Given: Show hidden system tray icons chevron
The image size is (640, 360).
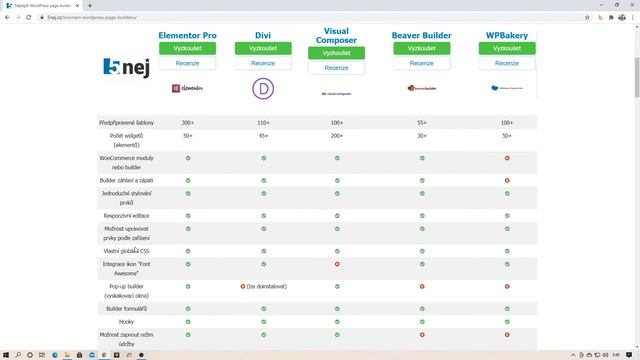Looking at the screenshot, I should coord(573,355).
